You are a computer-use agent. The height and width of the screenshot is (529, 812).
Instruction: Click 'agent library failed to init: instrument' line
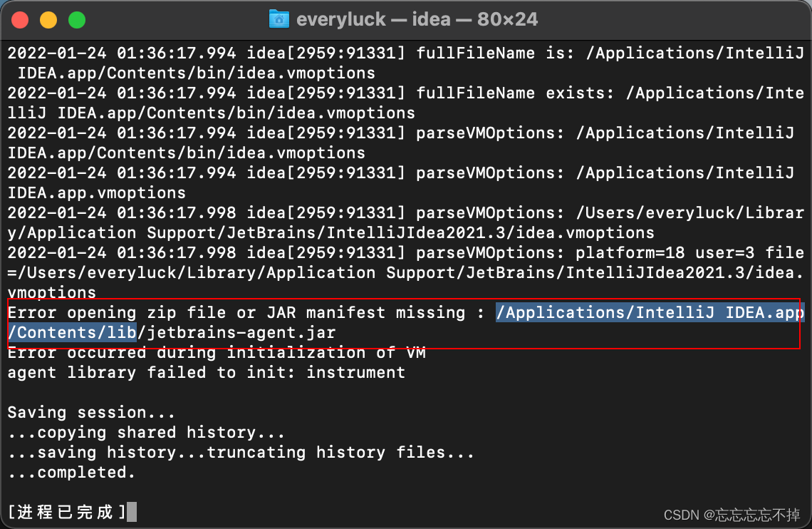coord(206,373)
